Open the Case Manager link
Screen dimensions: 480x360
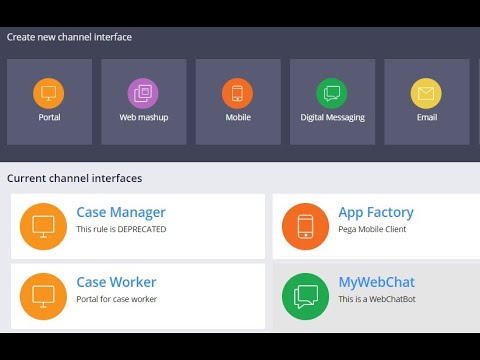click(x=121, y=213)
